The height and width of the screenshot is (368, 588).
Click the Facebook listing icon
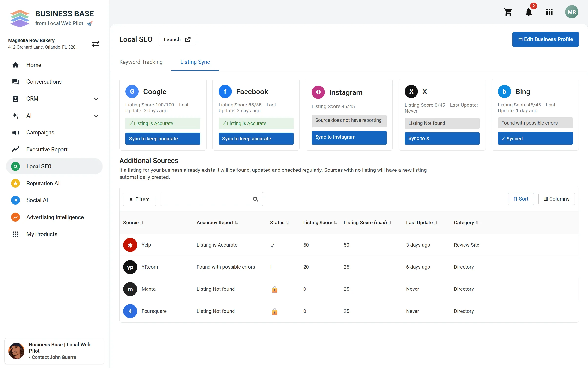225,92
